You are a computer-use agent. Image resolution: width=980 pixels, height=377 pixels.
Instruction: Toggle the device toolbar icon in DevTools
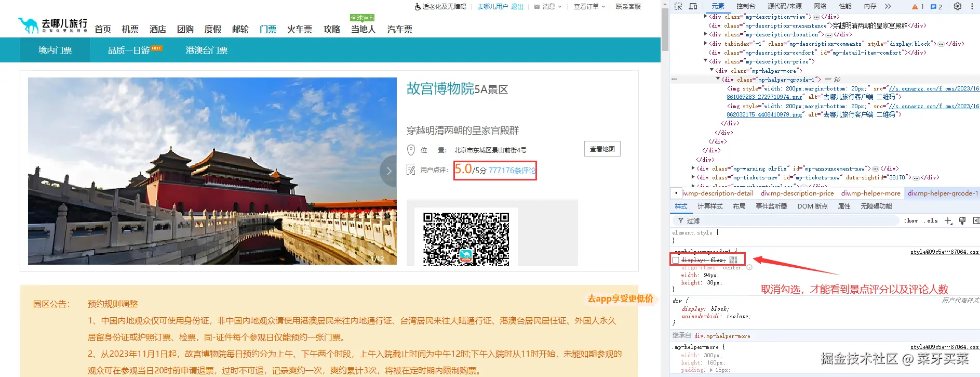click(x=693, y=6)
